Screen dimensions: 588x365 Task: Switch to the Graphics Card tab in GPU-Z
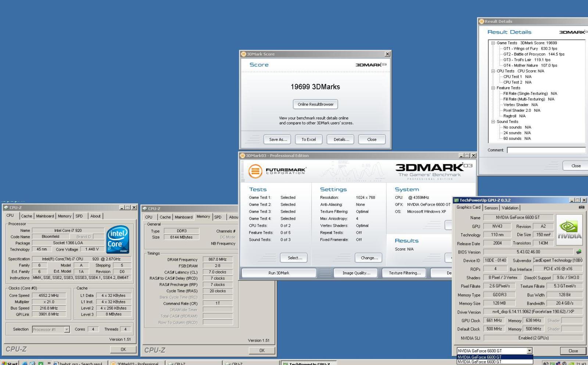pos(468,207)
